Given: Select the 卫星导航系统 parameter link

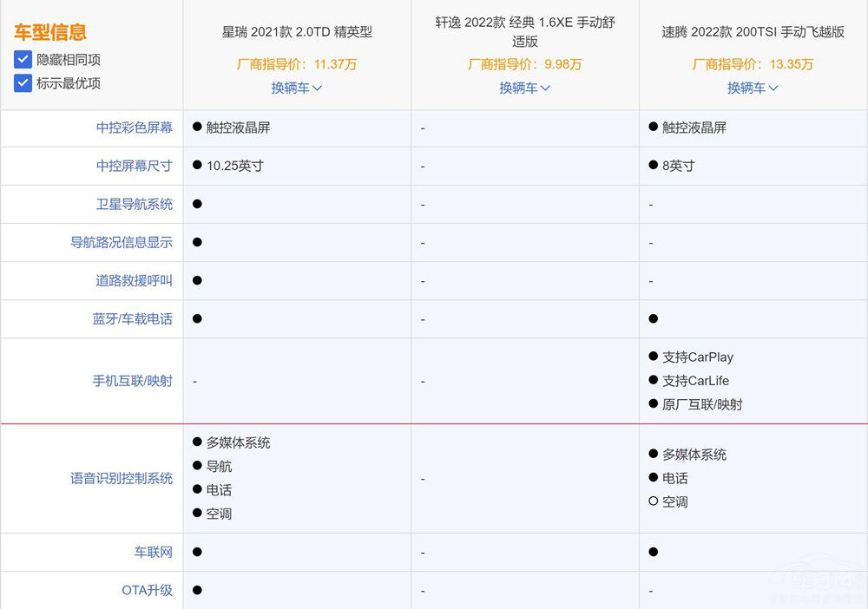Looking at the screenshot, I should pos(134,204).
